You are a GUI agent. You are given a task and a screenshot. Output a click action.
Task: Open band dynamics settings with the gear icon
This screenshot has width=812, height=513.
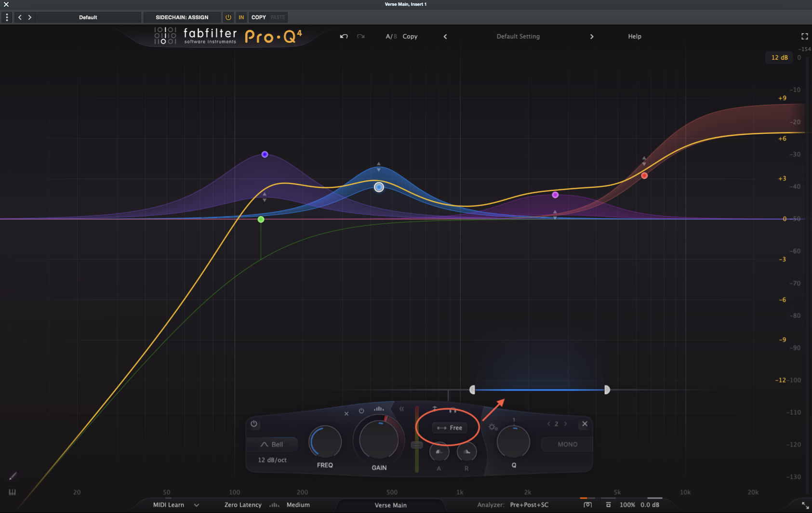pos(492,427)
